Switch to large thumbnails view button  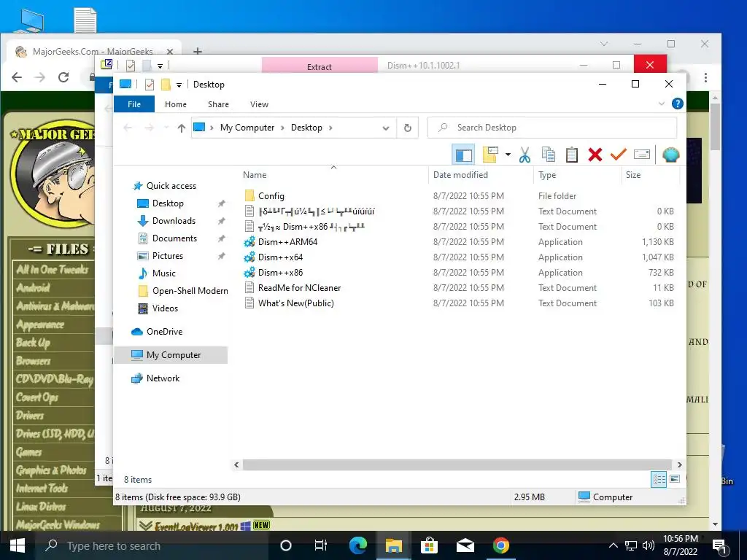(x=675, y=480)
